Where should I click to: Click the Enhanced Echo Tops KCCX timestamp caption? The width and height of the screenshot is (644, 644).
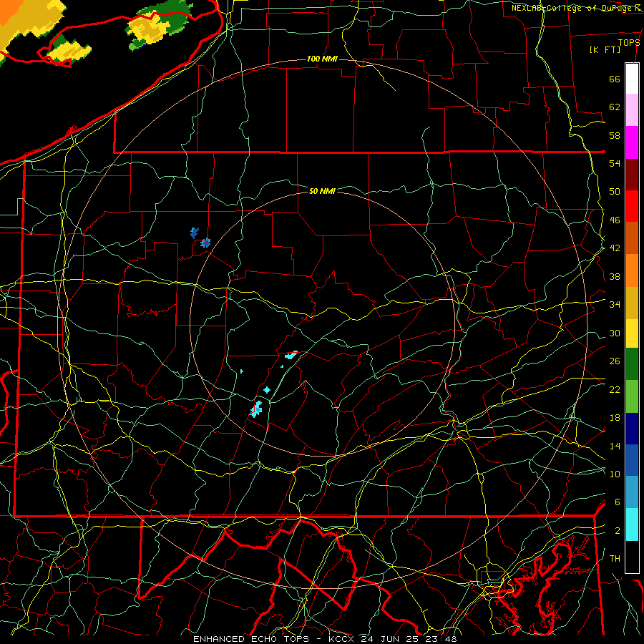click(x=325, y=639)
